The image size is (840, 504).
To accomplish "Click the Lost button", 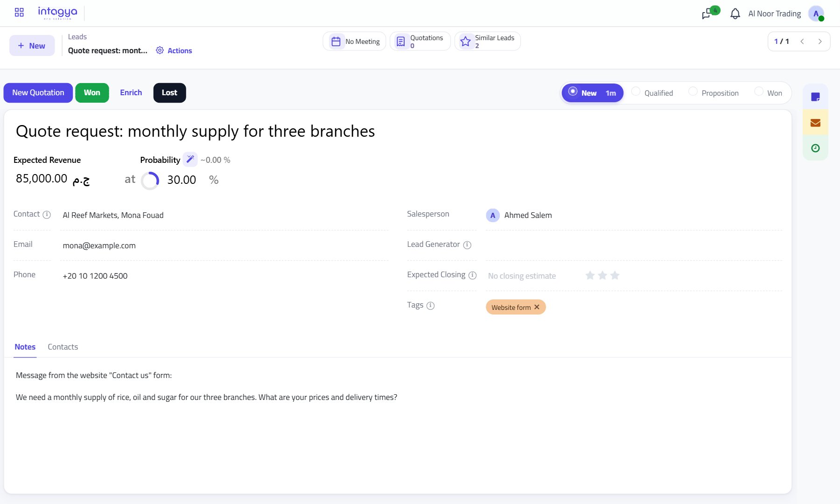I will (x=169, y=93).
